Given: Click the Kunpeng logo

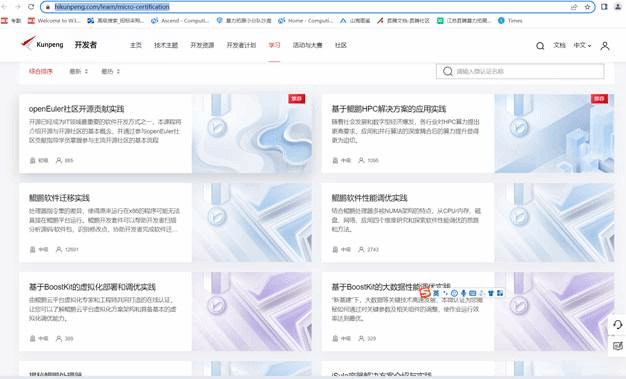Looking at the screenshot, I should point(42,44).
